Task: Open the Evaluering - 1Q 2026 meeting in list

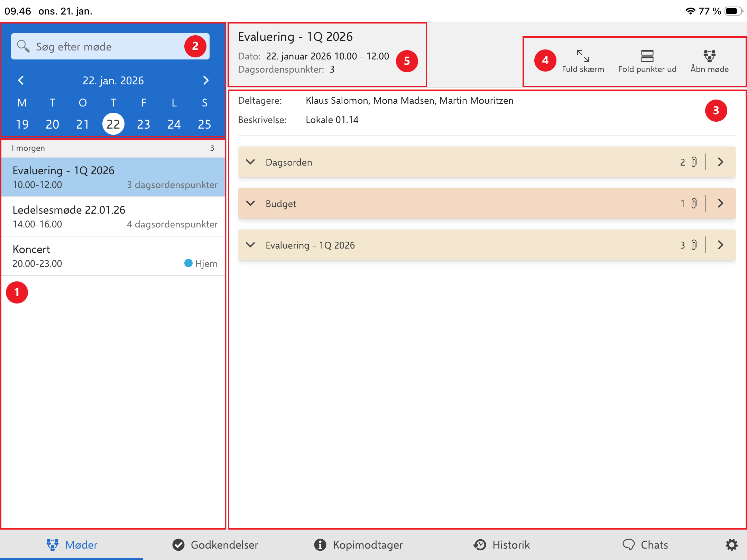Action: (113, 177)
